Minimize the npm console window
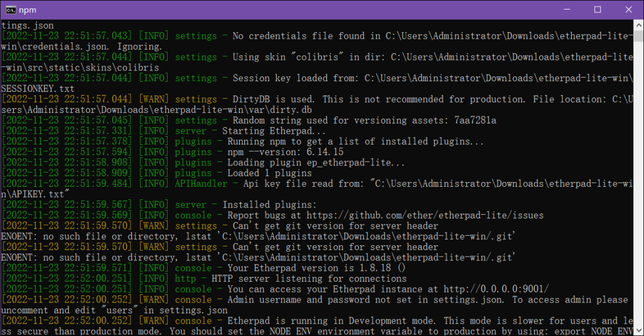 coord(567,10)
